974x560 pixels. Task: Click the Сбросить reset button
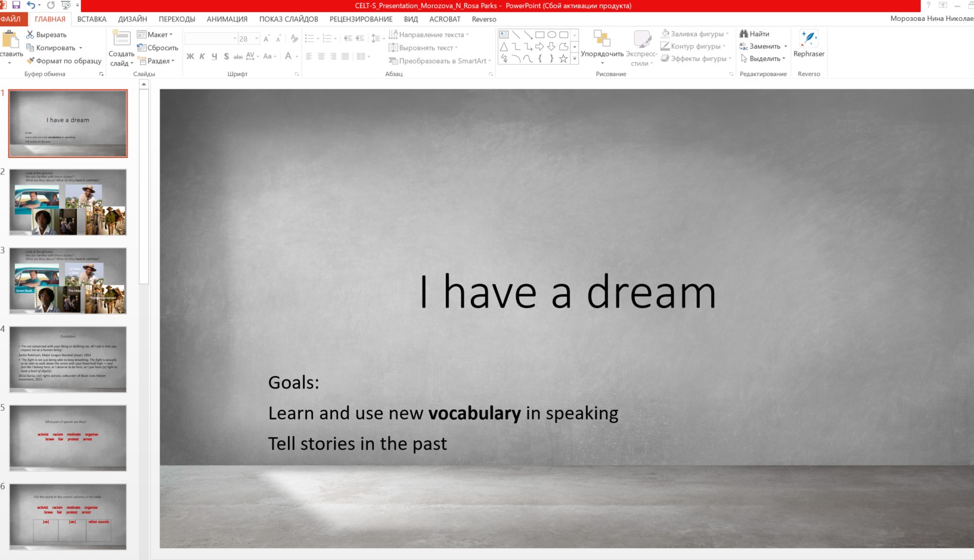click(158, 48)
